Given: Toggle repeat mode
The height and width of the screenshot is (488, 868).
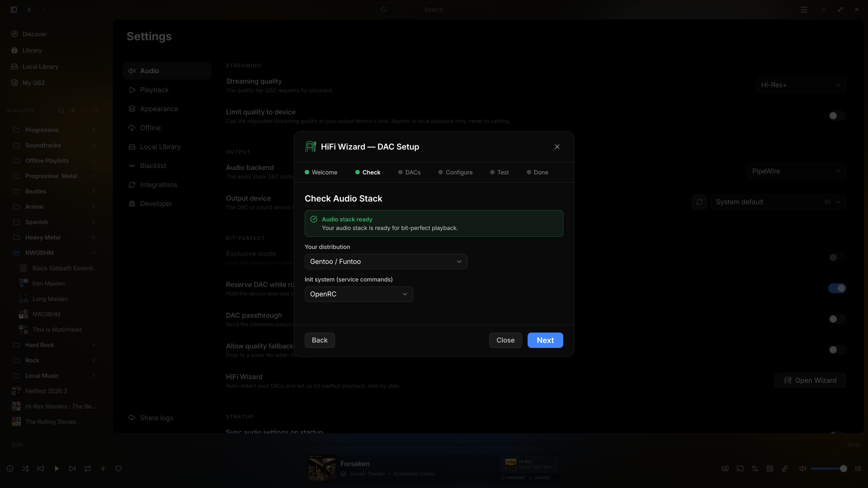Looking at the screenshot, I should click(x=88, y=469).
